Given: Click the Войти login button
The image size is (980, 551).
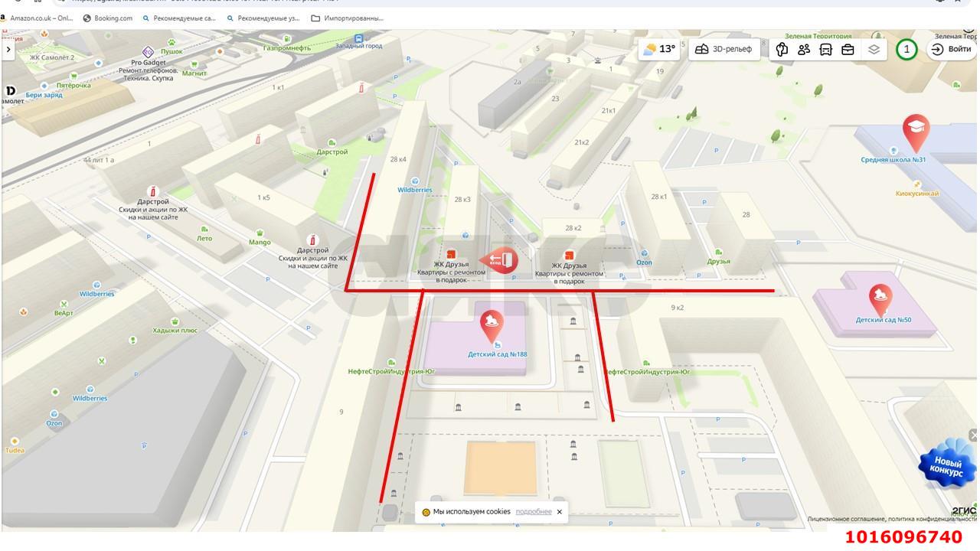Looking at the screenshot, I should [951, 49].
